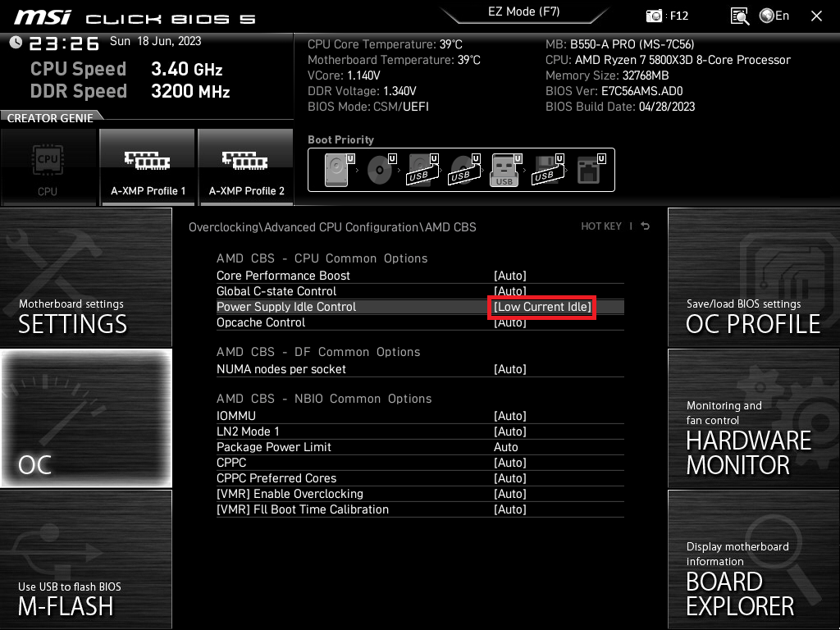Close the BIOS with the X

point(816,16)
